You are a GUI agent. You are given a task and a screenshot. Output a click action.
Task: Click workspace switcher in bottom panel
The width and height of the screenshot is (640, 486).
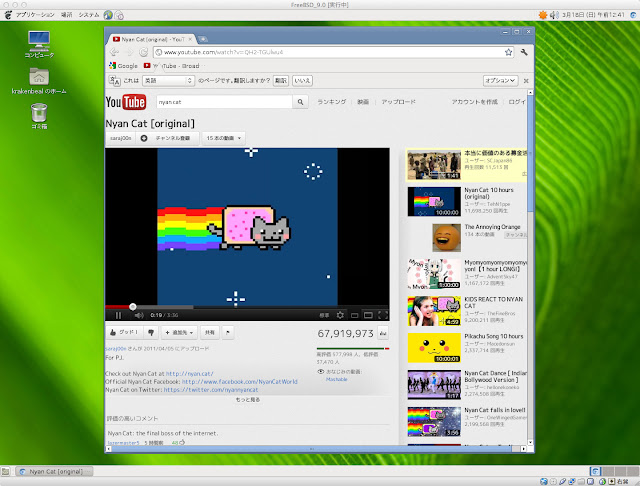pyautogui.click(x=613, y=471)
